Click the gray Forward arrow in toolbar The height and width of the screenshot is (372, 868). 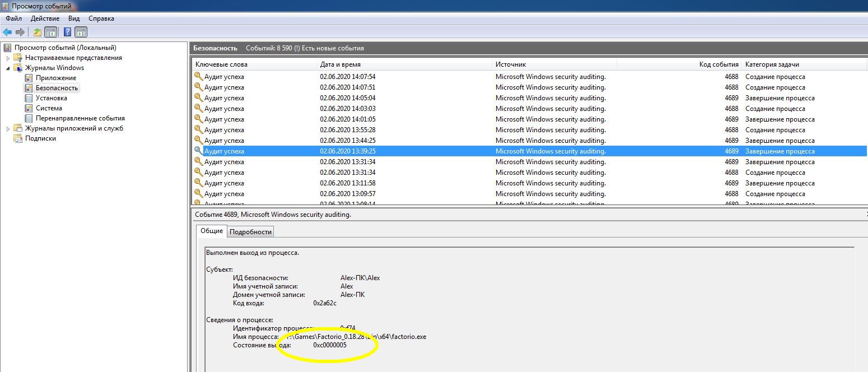coord(20,32)
